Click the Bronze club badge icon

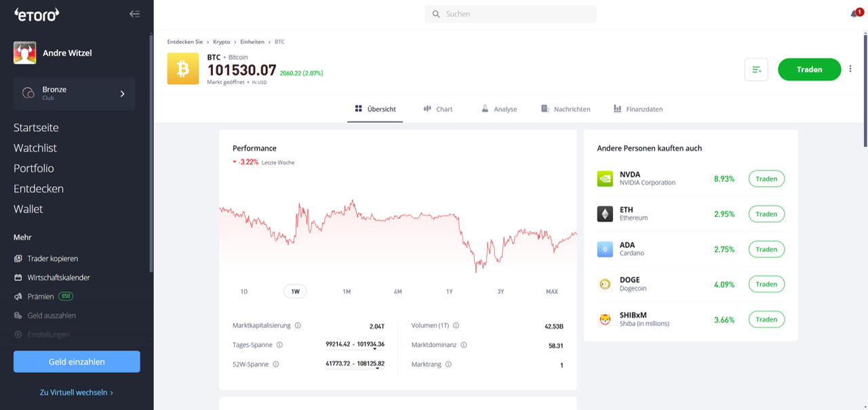click(28, 94)
